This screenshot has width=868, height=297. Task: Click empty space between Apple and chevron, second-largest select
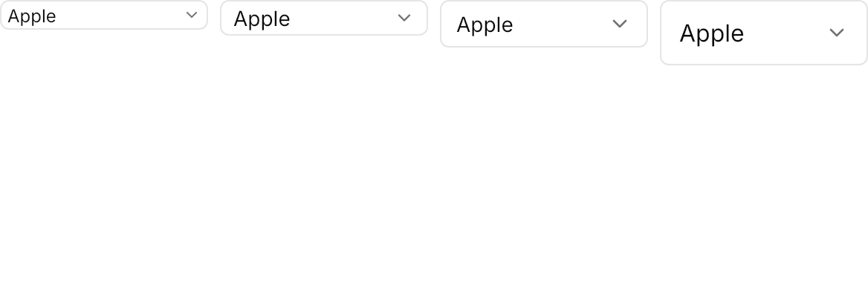[x=563, y=24]
